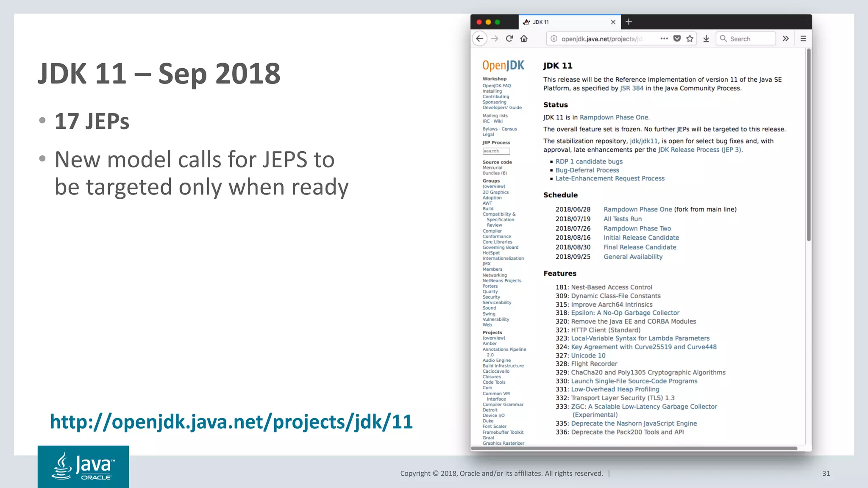Click the OpenJDK logo
Image resolution: width=868 pixels, height=488 pixels.
(503, 65)
